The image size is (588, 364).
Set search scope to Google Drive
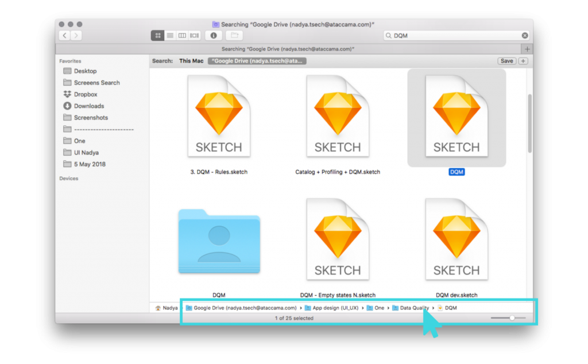point(257,61)
